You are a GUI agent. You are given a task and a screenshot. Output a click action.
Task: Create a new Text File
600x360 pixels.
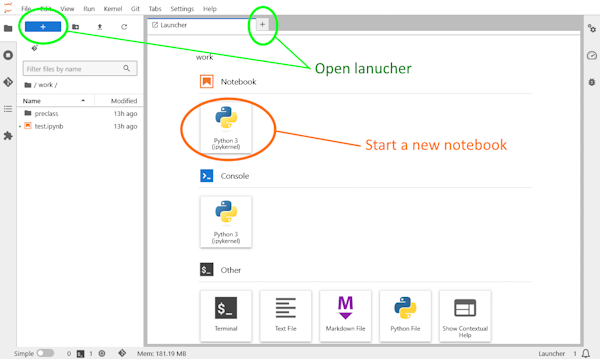coord(285,316)
